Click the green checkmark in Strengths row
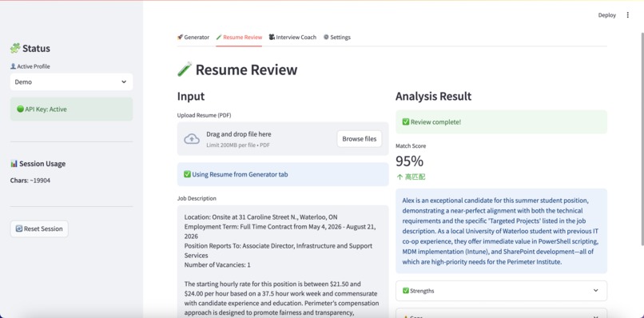This screenshot has width=644, height=318. click(x=406, y=291)
